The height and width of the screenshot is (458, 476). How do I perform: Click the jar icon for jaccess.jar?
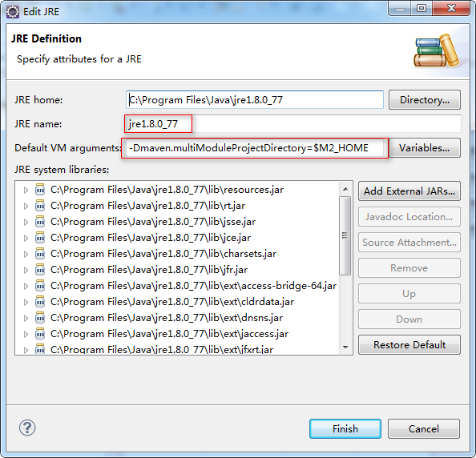coord(40,334)
